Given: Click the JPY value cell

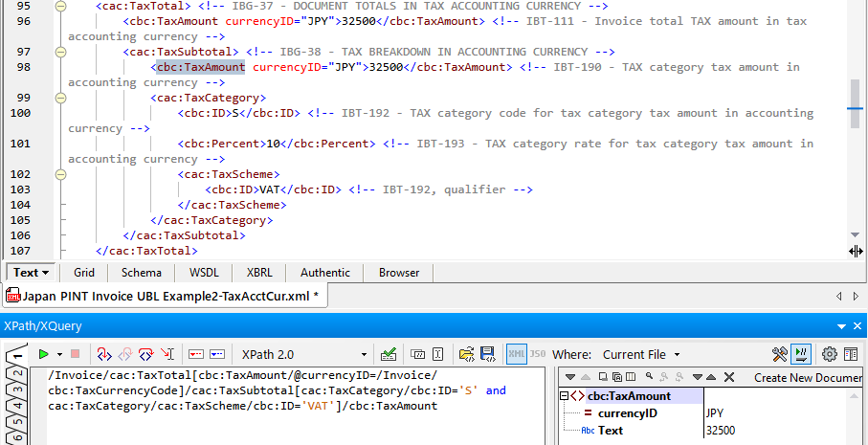Looking at the screenshot, I should pos(715,413).
